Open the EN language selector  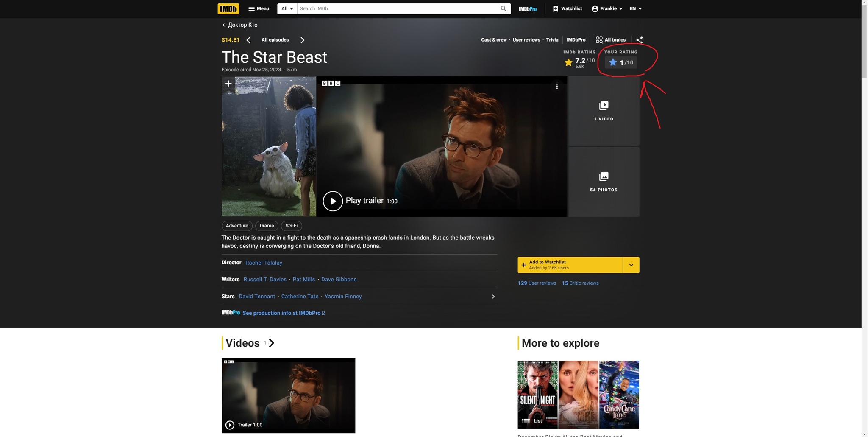click(635, 8)
